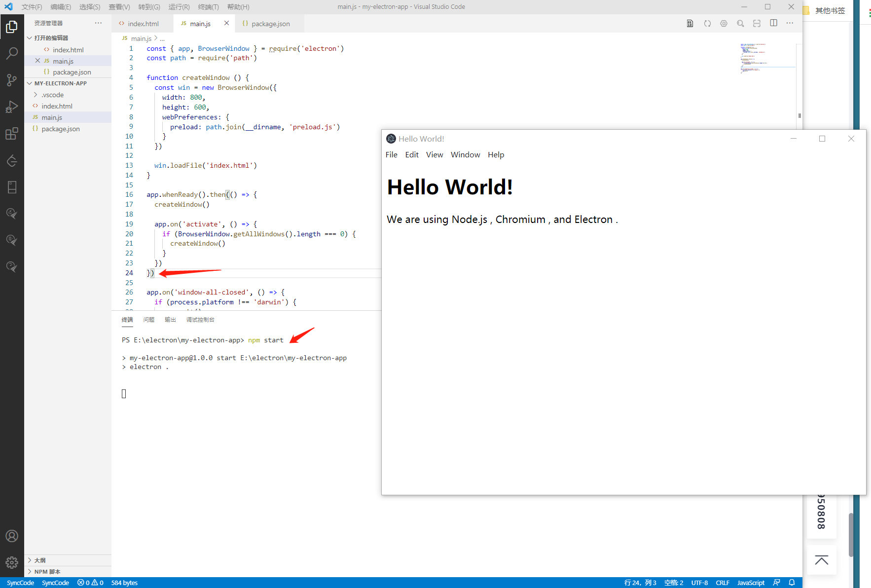This screenshot has width=871, height=588.
Task: Open the Run and Debug view
Action: (12, 107)
